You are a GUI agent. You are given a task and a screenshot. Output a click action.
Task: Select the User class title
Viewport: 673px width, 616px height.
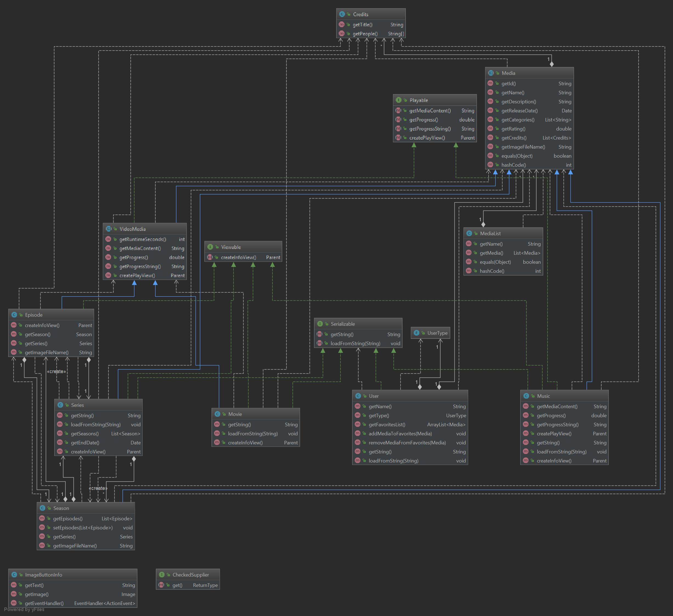pos(374,396)
